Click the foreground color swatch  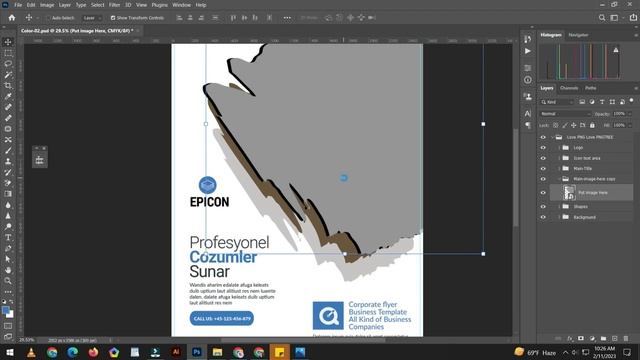click(5, 311)
